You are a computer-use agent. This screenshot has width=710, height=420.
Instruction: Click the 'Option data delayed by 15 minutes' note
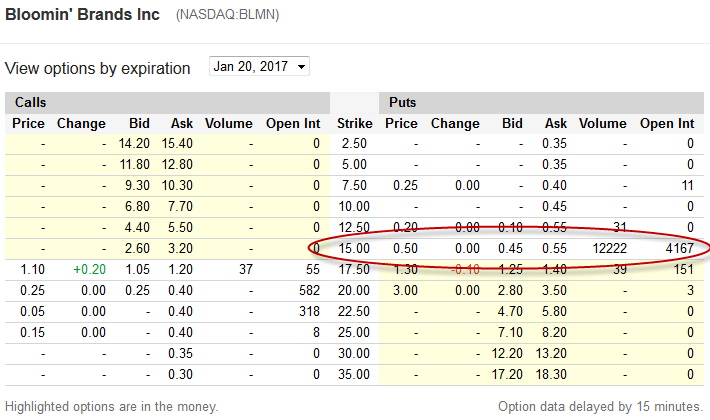(601, 406)
